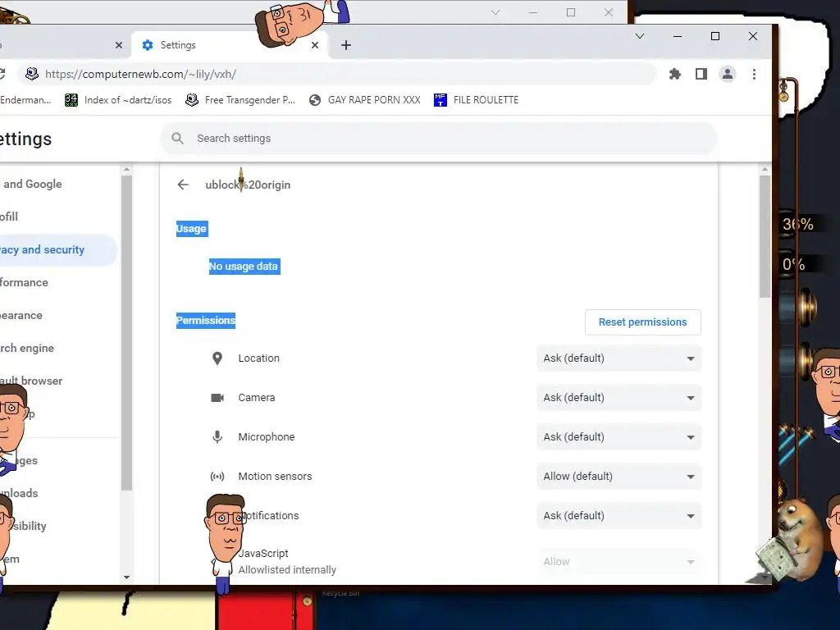Screen dimensions: 840x630
Task: Open the disabled JavaScript Allow dropdown
Action: pos(619,561)
